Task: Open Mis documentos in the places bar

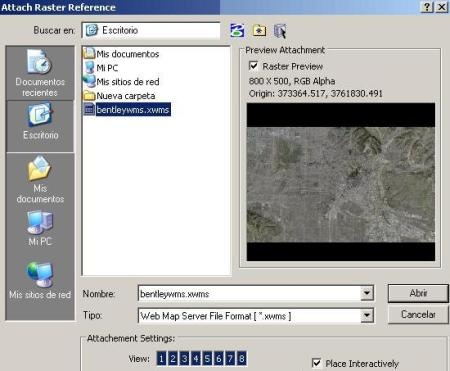Action: (x=40, y=179)
